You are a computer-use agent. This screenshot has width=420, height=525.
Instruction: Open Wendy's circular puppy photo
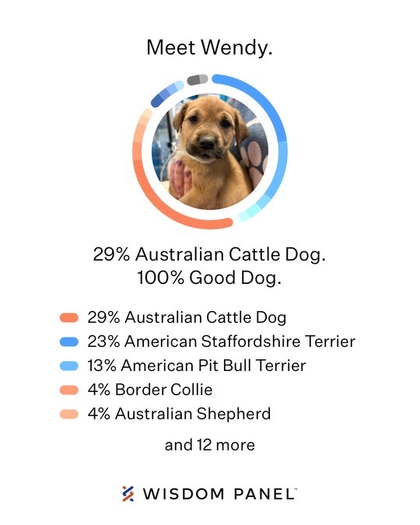tap(210, 152)
